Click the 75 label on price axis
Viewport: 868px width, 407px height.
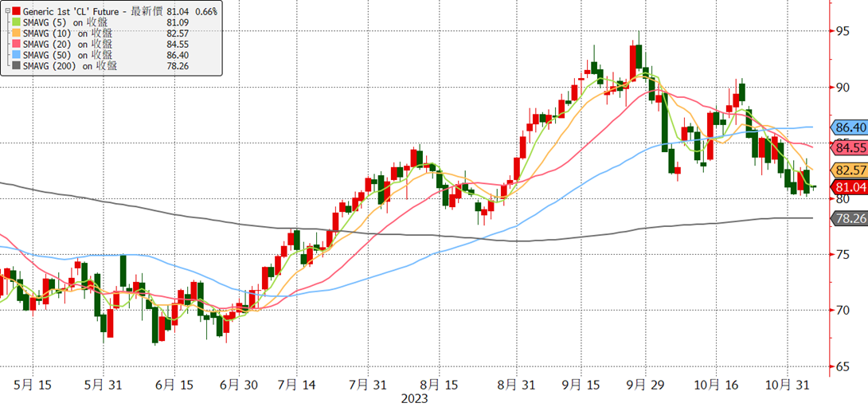click(843, 255)
